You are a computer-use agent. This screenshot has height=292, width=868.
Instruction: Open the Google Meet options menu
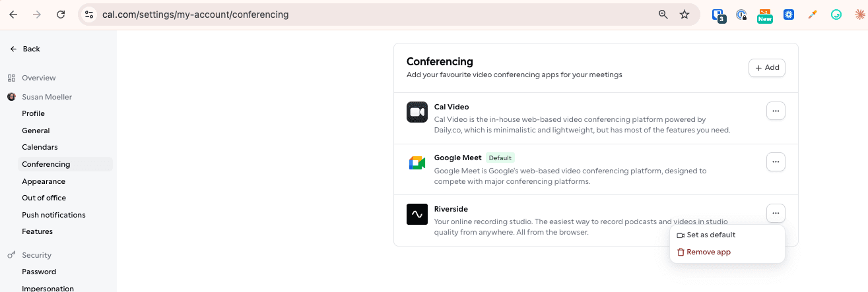776,161
